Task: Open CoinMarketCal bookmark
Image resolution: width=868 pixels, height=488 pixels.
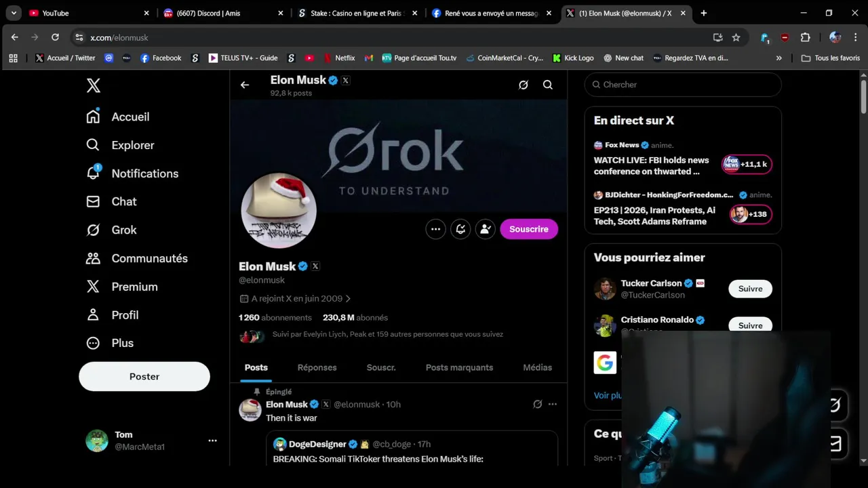Action: 505,58
